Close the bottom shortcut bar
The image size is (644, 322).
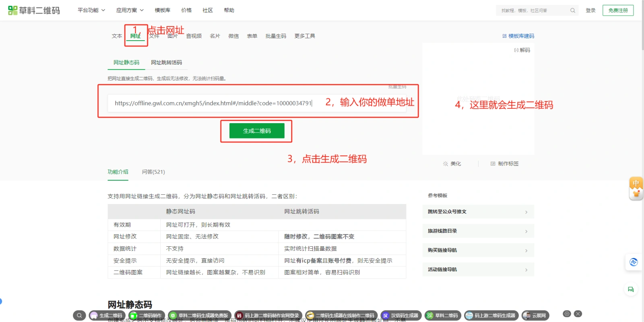tap(578, 314)
